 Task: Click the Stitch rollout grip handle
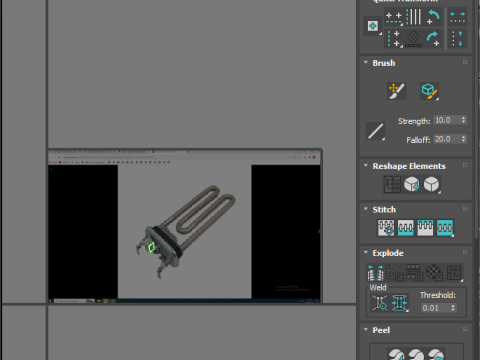(x=465, y=209)
